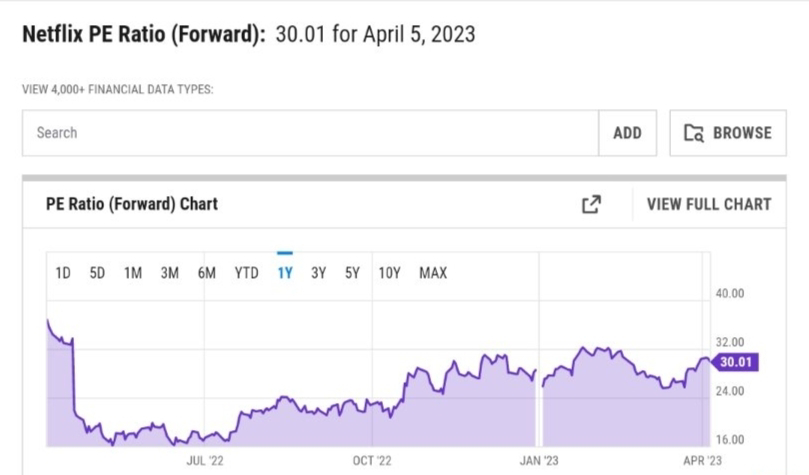Switch chart to 1M range
This screenshot has width=809, height=475.
(x=133, y=273)
